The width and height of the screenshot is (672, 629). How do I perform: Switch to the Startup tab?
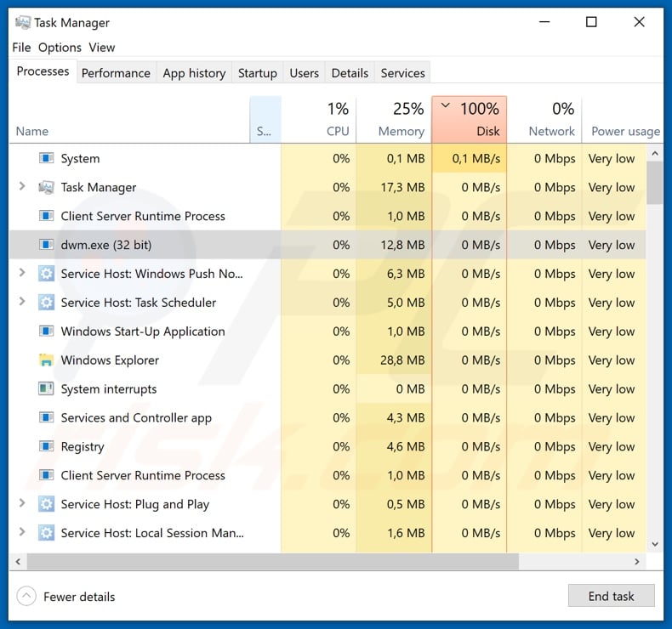[258, 73]
